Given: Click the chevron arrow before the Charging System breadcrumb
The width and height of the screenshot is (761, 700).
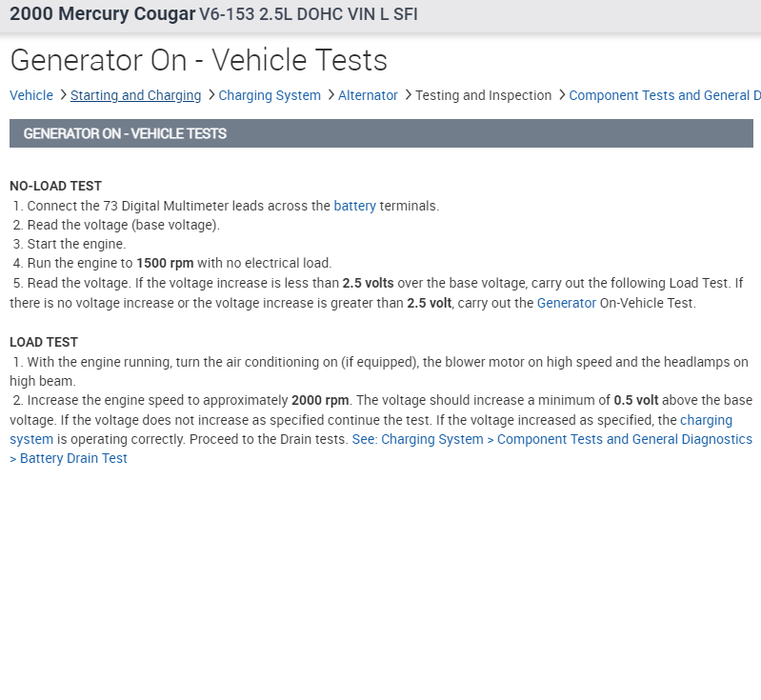Looking at the screenshot, I should (x=210, y=95).
